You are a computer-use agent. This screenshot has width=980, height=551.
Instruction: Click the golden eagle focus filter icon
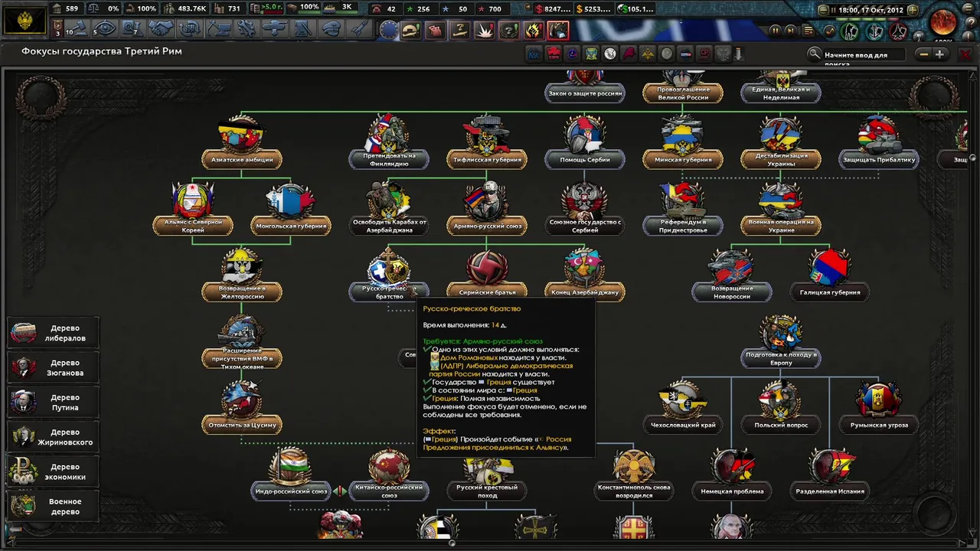click(648, 54)
